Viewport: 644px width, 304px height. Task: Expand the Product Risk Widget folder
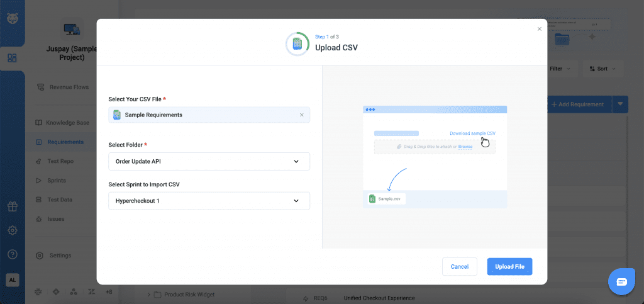[149, 294]
